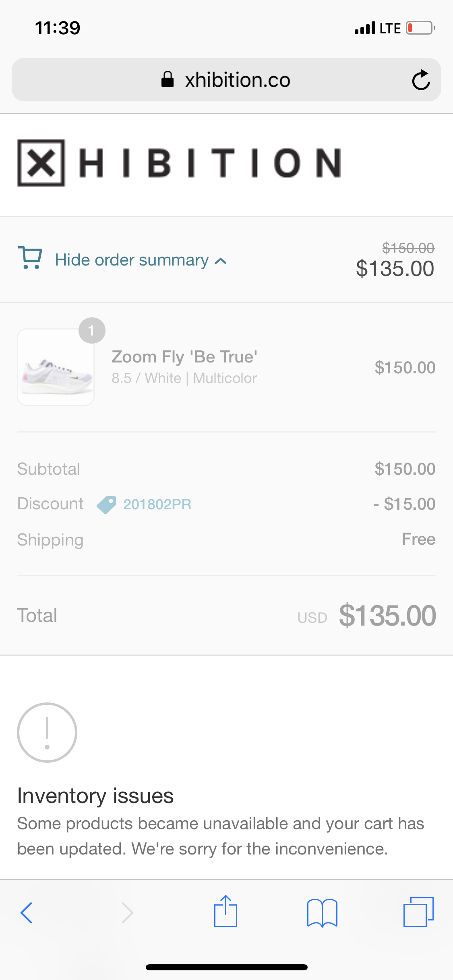Open Safari bookmarks
This screenshot has height=980, width=453.
tap(322, 912)
